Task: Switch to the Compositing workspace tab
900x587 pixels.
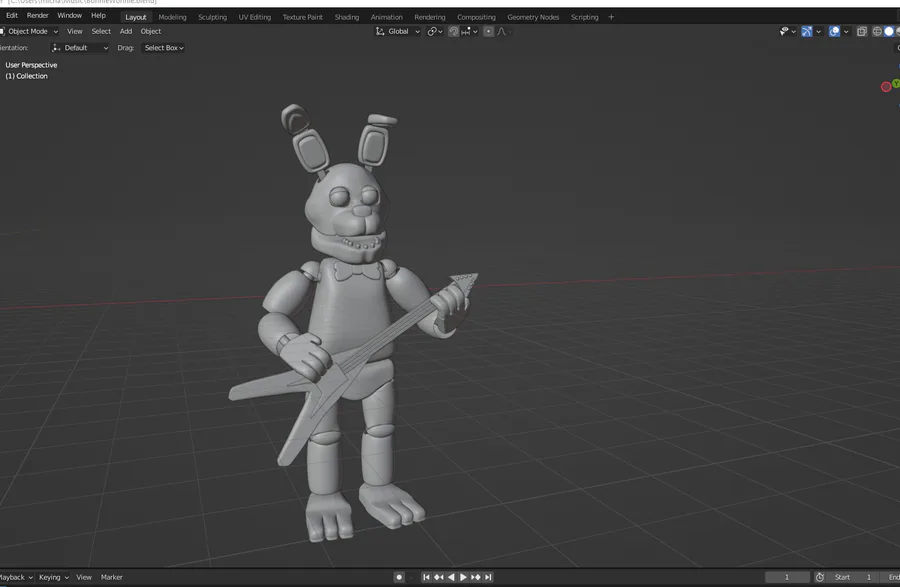Action: pos(476,17)
